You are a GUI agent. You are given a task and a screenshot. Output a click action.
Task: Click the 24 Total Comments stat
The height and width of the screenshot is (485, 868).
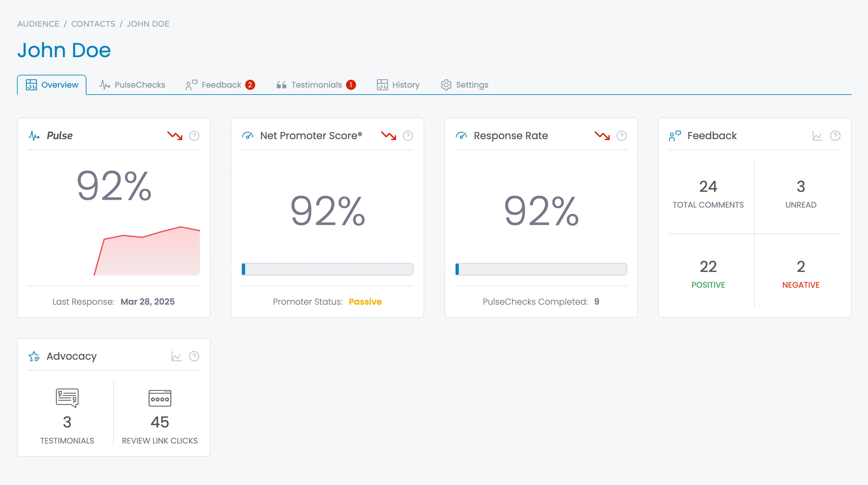coord(708,194)
